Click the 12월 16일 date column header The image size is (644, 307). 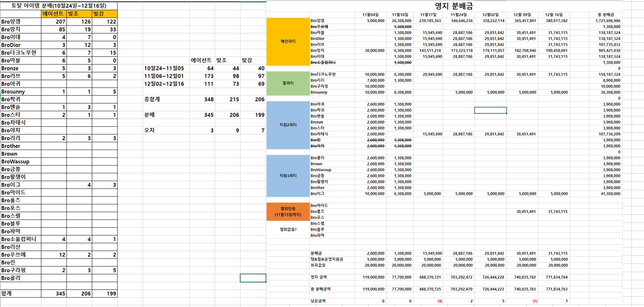click(553, 15)
